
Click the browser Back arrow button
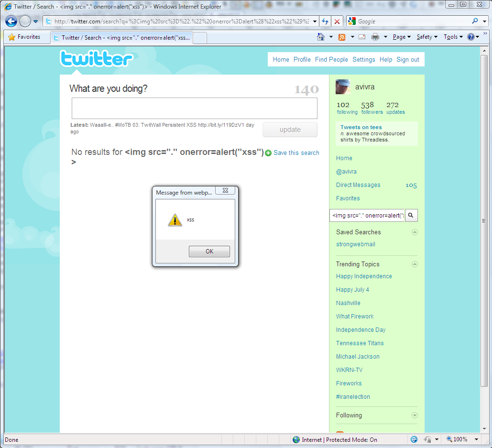(x=11, y=22)
